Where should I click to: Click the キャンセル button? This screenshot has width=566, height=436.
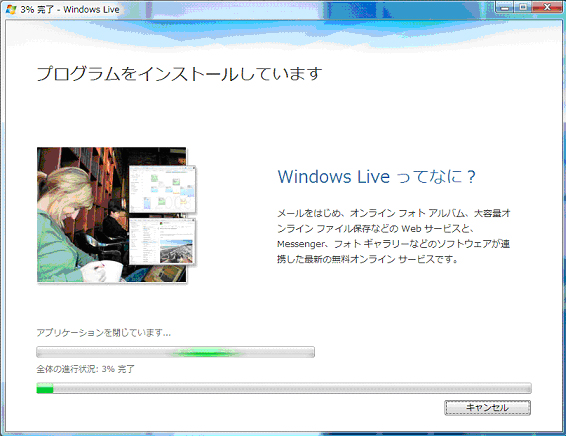(x=487, y=408)
